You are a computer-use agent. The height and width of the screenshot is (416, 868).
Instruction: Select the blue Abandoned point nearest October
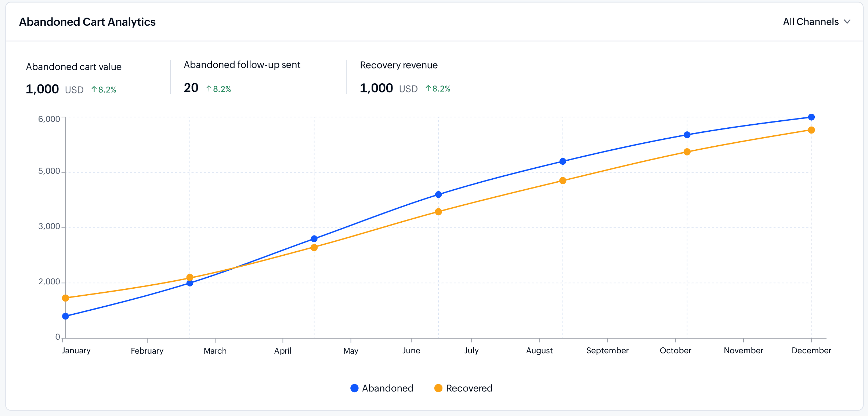pos(687,135)
